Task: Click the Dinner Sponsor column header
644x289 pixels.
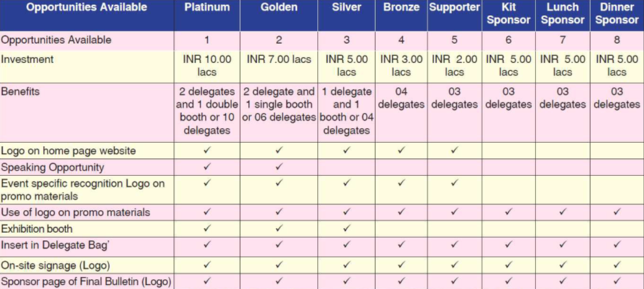Action: [617, 14]
